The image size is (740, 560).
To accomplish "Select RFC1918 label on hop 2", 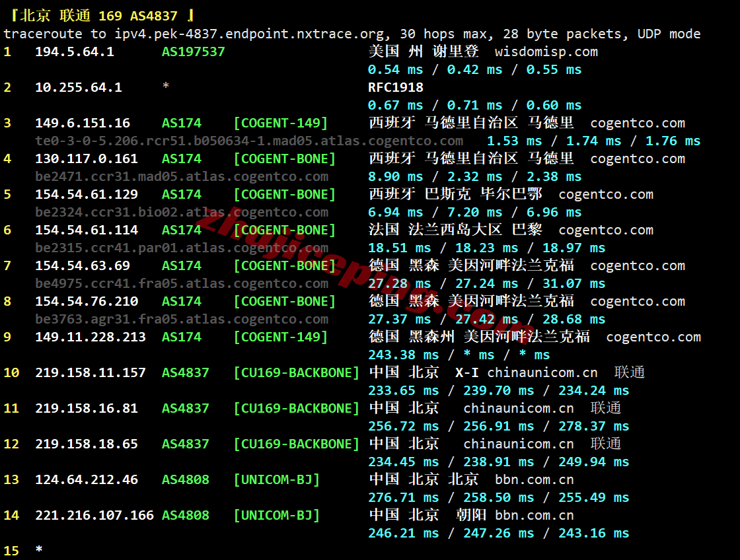I will point(396,87).
